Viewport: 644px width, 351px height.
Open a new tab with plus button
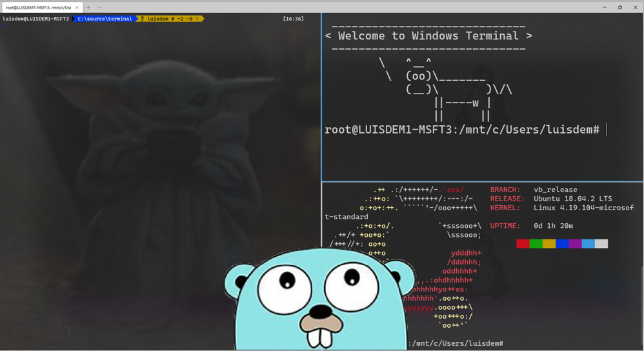coord(88,7)
